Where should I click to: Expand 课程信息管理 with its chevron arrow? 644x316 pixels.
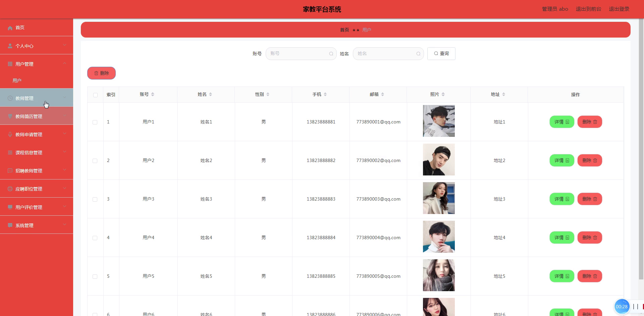64,152
